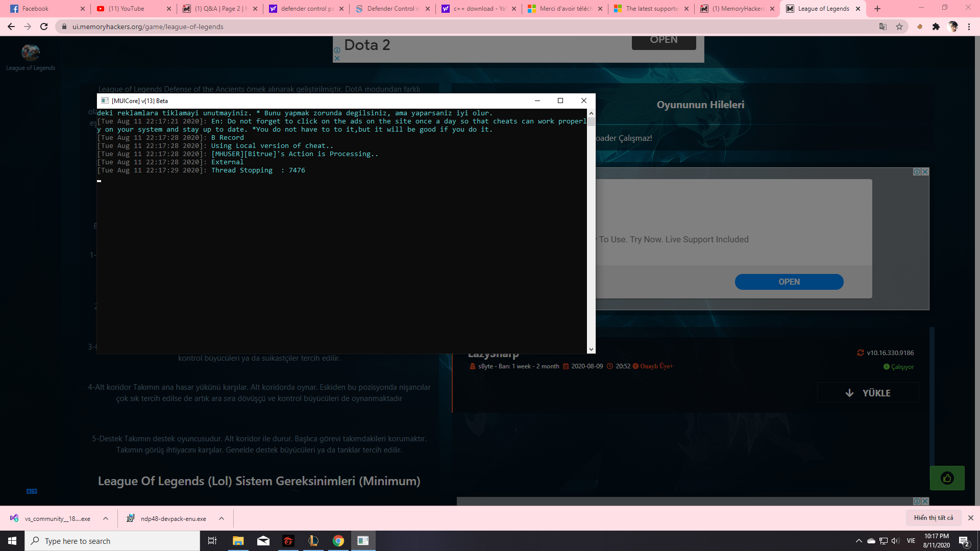Click the MUICore console window title icon
980x551 pixels.
pyautogui.click(x=105, y=101)
